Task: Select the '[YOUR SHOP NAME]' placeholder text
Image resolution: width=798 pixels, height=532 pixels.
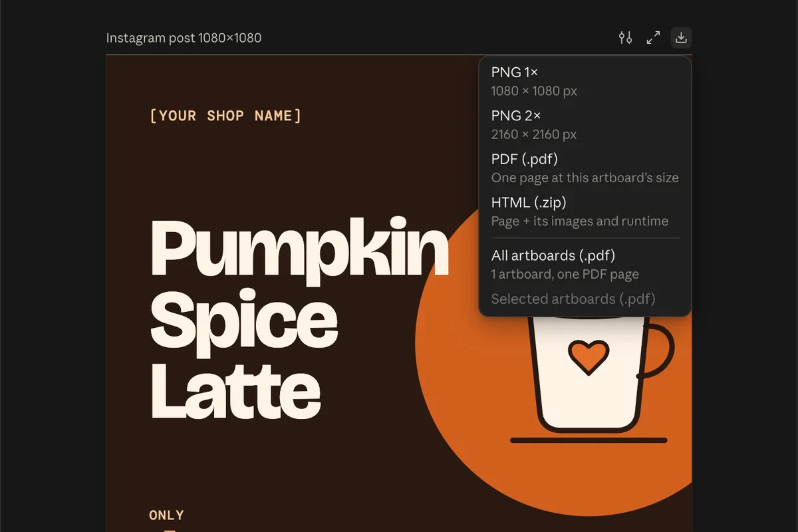Action: [x=226, y=116]
